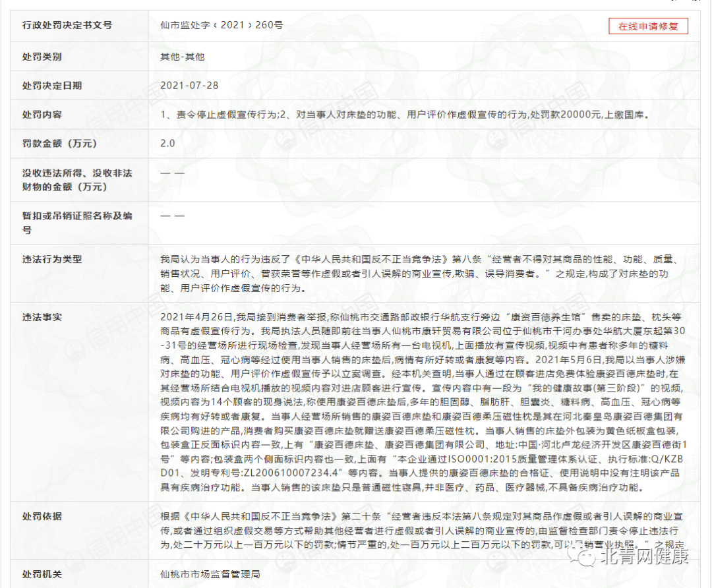
Task: Click the 暂扣或吊销证照名称及编号 label
Action: pos(77,223)
